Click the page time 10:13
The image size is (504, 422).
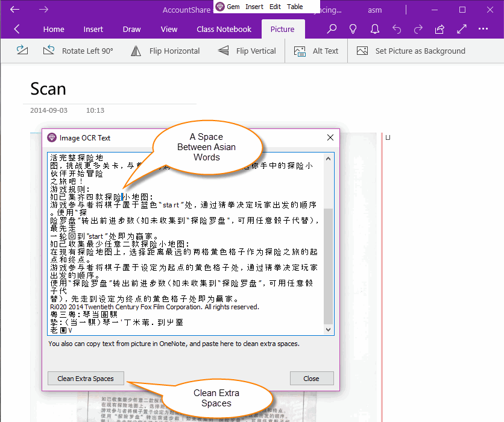(x=95, y=110)
